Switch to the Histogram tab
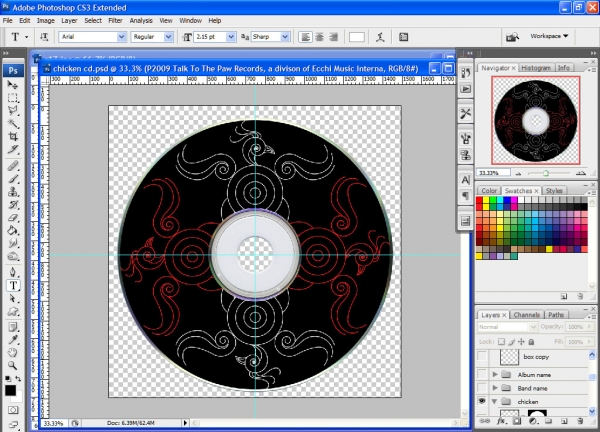 536,68
